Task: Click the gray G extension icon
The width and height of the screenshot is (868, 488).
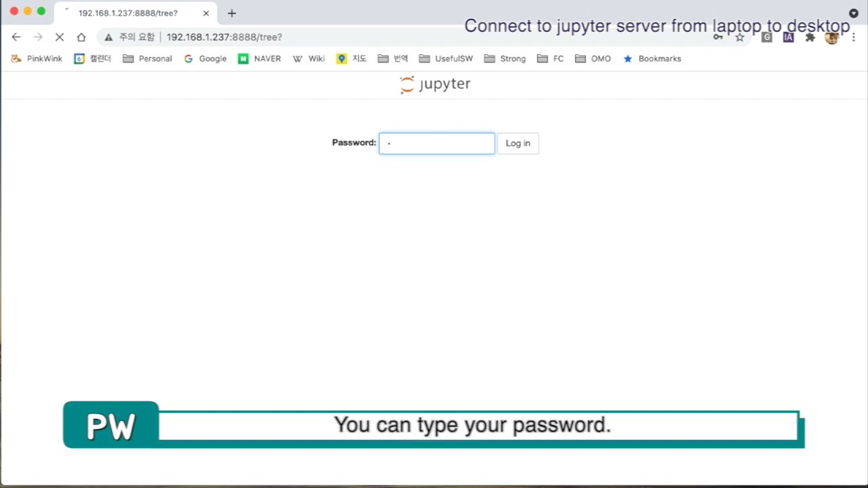Action: (x=766, y=37)
